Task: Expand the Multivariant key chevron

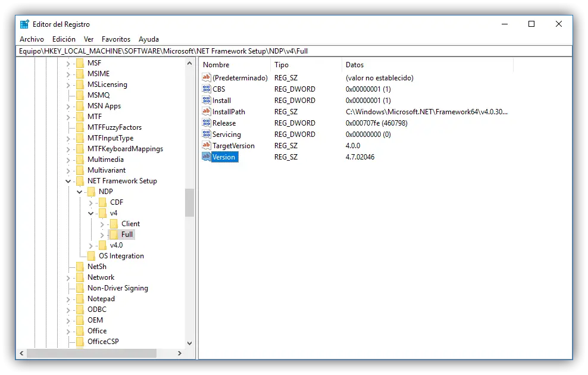Action: (x=68, y=171)
